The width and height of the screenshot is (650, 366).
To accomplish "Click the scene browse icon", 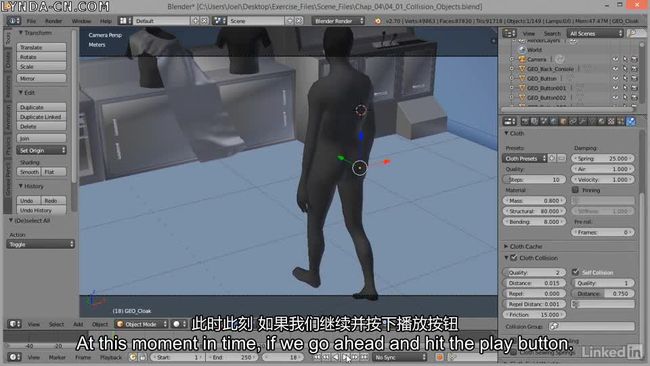I will pos(219,20).
